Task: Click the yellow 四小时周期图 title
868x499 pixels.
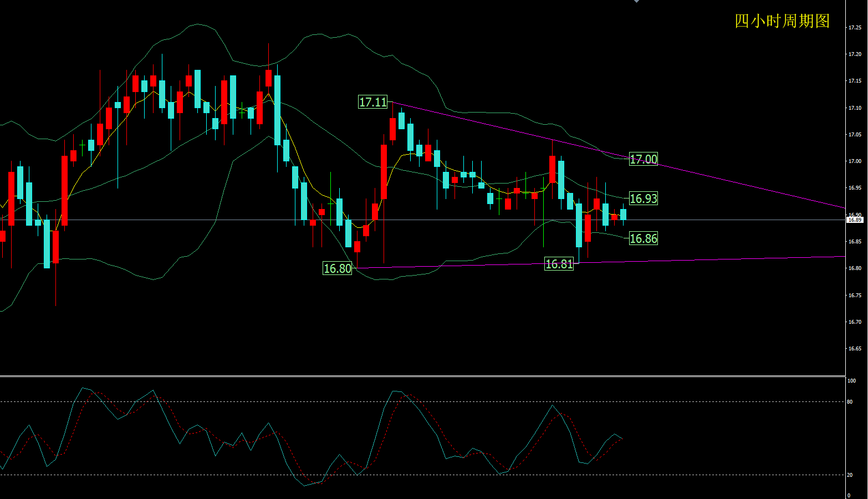Action: pos(782,21)
